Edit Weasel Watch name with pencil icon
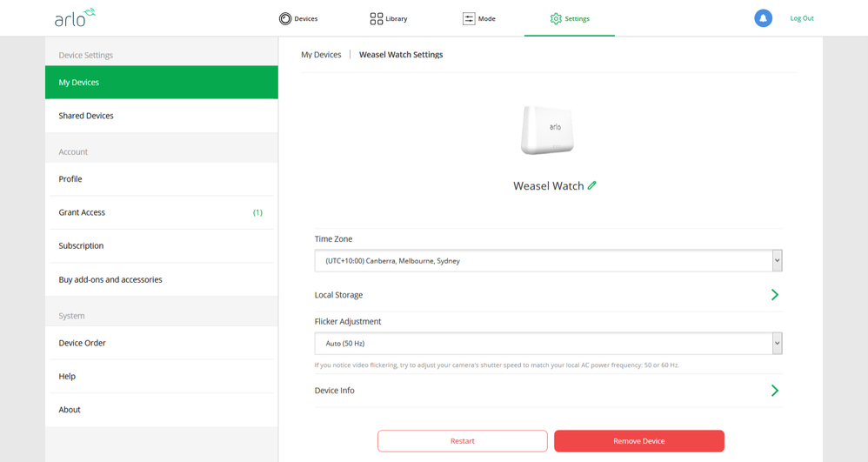 coord(591,185)
